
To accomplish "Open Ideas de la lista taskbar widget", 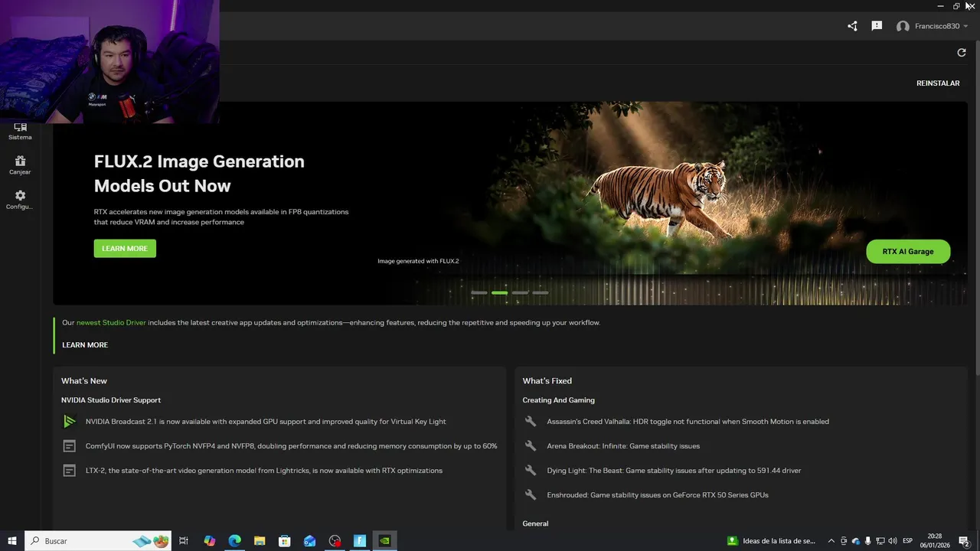I will (x=772, y=541).
